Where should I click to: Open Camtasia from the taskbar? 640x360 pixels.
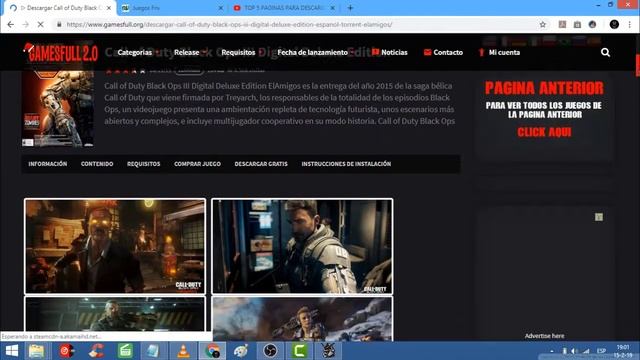[299, 351]
